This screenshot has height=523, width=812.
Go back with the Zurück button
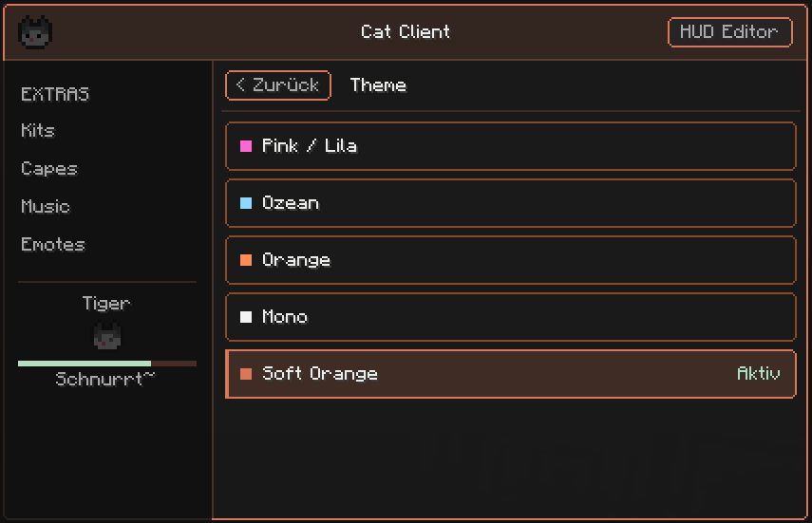pyautogui.click(x=278, y=84)
